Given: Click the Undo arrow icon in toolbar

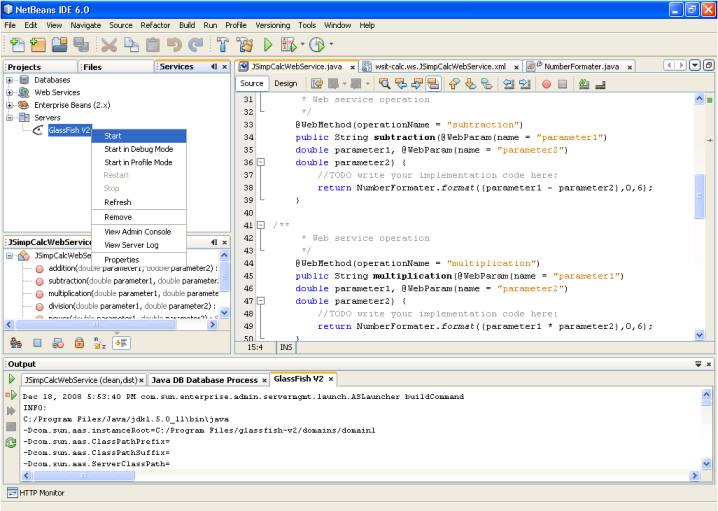Looking at the screenshot, I should pos(174,45).
